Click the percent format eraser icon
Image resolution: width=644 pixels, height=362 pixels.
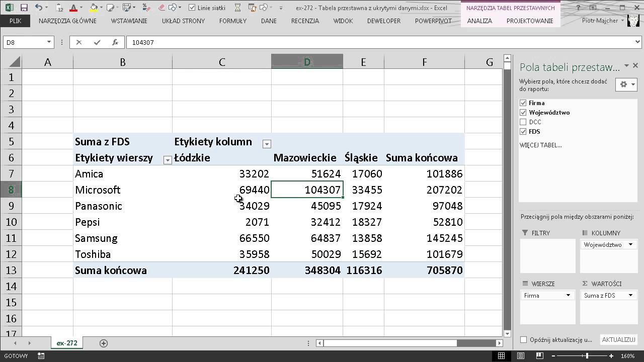[x=145, y=8]
